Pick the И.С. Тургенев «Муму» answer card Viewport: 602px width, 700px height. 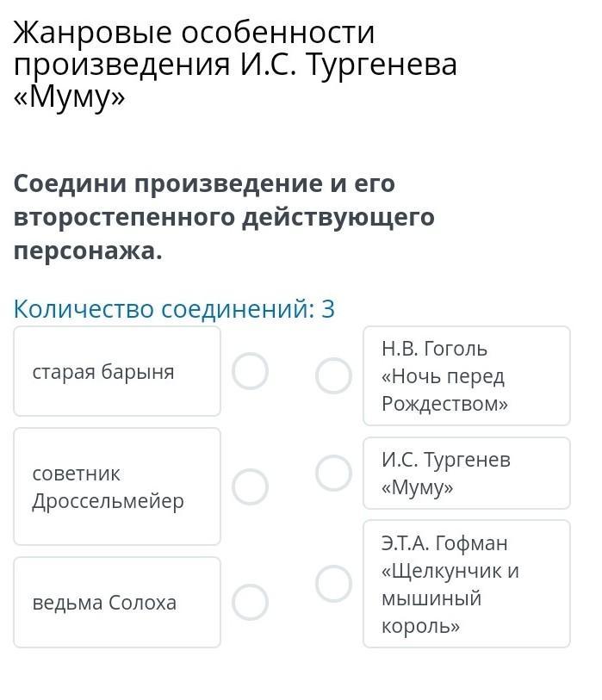pos(466,473)
